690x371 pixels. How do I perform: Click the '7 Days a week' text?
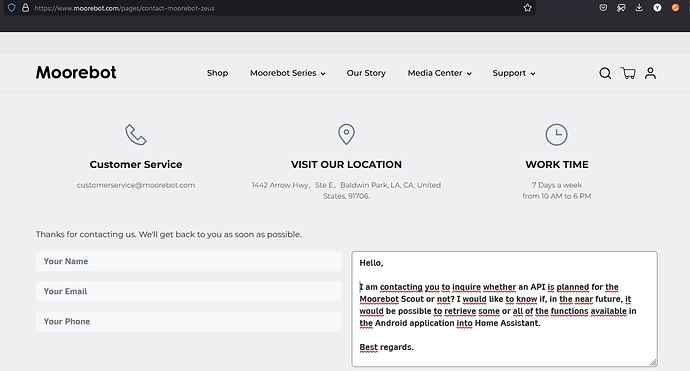coord(557,185)
